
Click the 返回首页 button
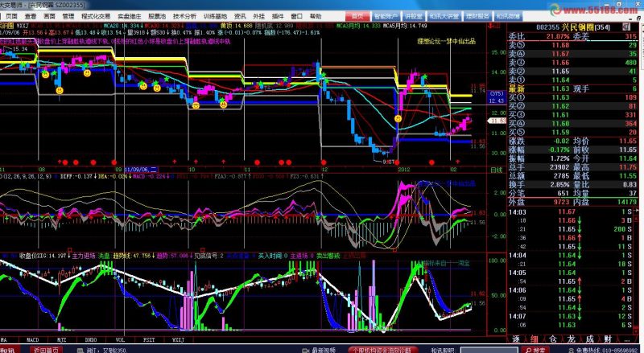pyautogui.click(x=47, y=350)
